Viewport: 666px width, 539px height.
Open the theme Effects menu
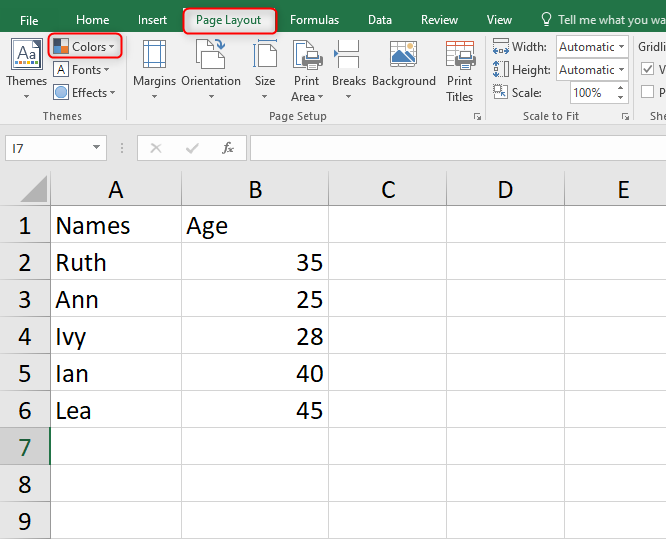click(85, 93)
